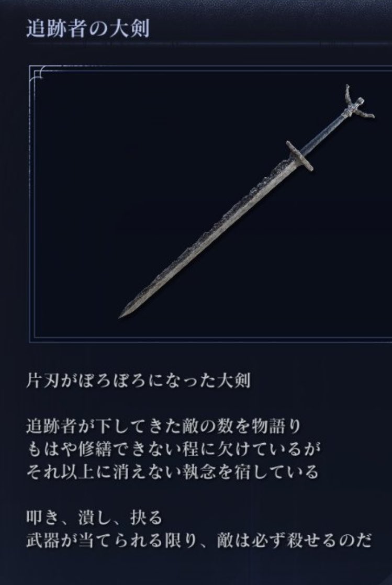Click the 追跡者の大剣 title heading
Viewport: 392px width, 585px height.
88,29
